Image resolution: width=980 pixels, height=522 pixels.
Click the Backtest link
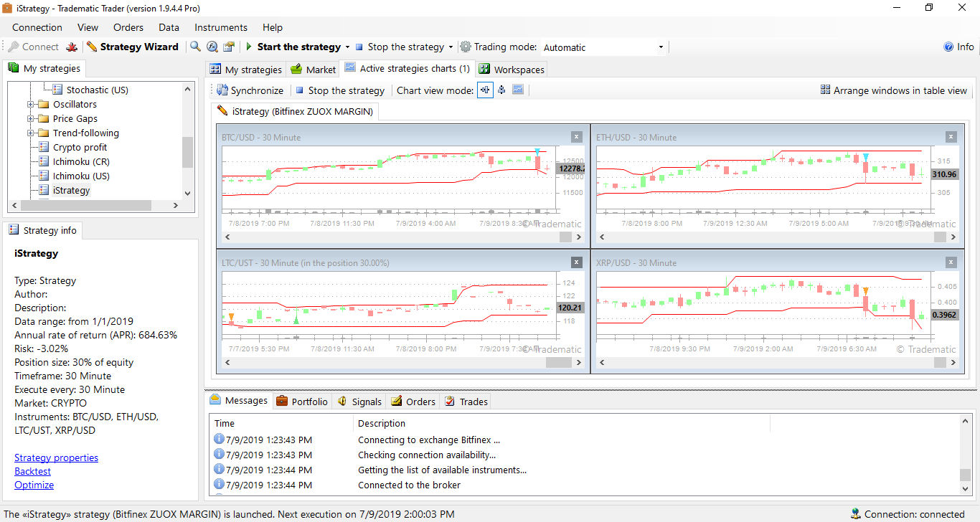click(32, 471)
